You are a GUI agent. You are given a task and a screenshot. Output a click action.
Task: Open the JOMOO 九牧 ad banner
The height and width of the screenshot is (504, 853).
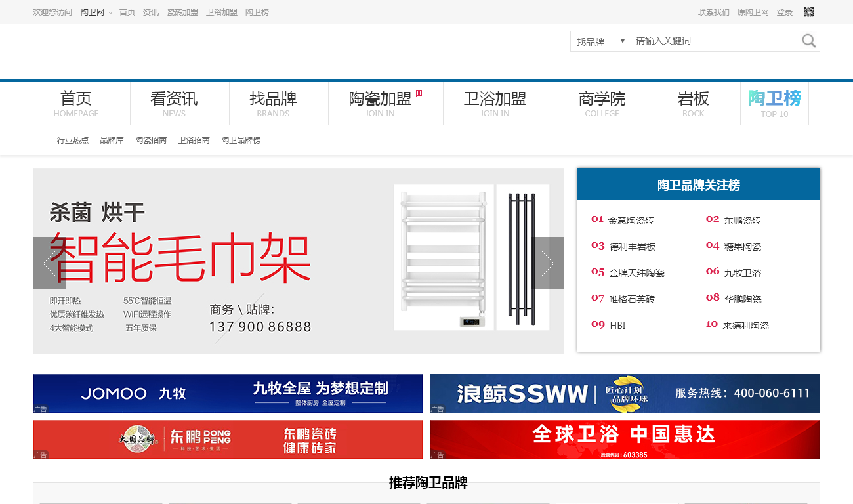tap(228, 394)
